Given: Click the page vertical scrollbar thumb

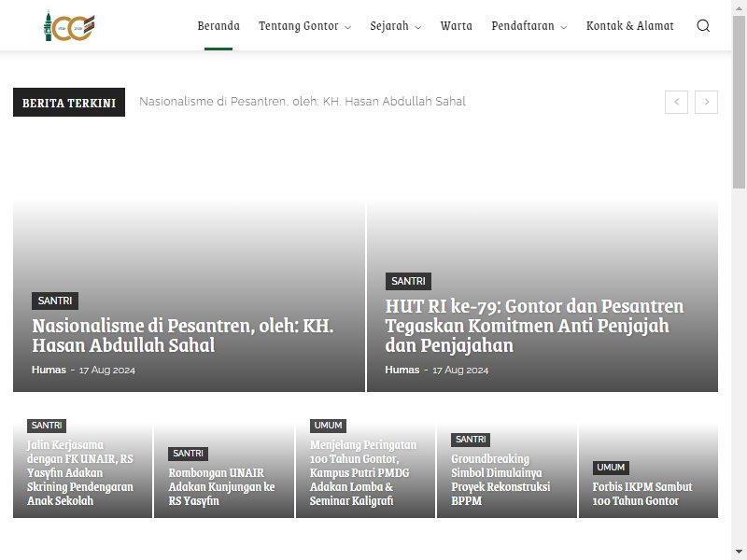Looking at the screenshot, I should coord(739,102).
